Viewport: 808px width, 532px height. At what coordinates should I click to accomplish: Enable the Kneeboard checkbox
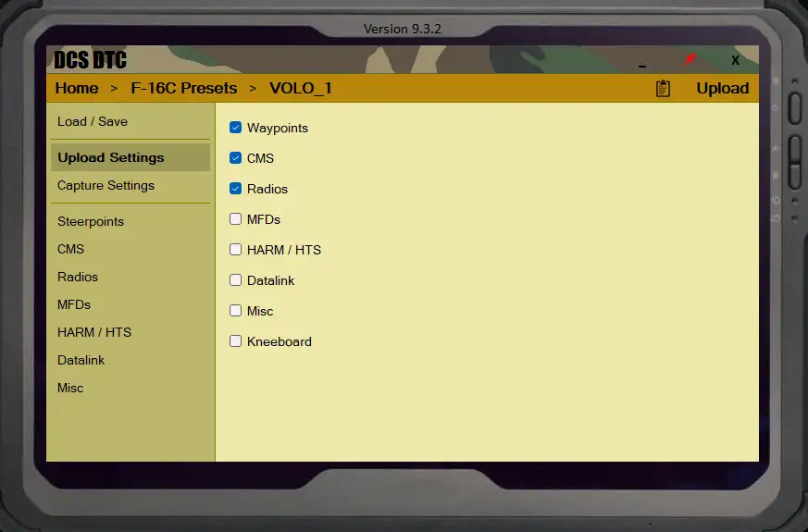pos(235,340)
